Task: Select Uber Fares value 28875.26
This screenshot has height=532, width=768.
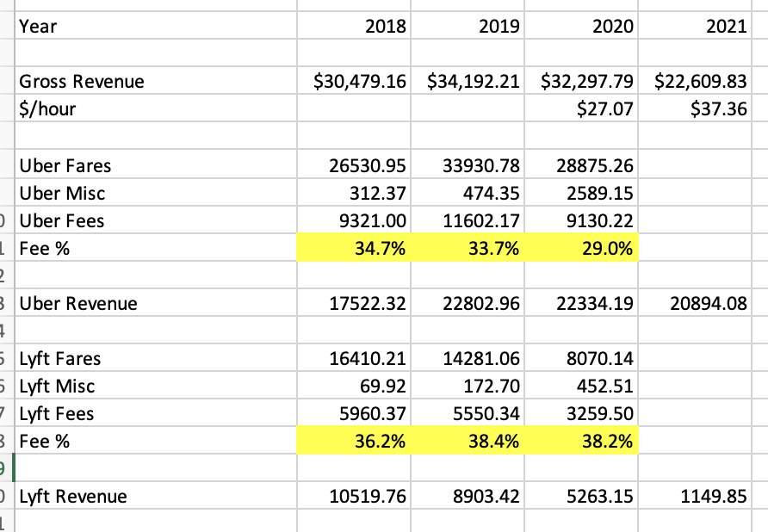Action: pos(581,165)
